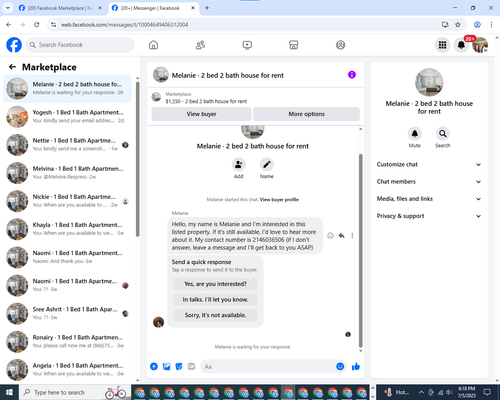
Task: Choose a GIF in composer
Action: (x=191, y=367)
